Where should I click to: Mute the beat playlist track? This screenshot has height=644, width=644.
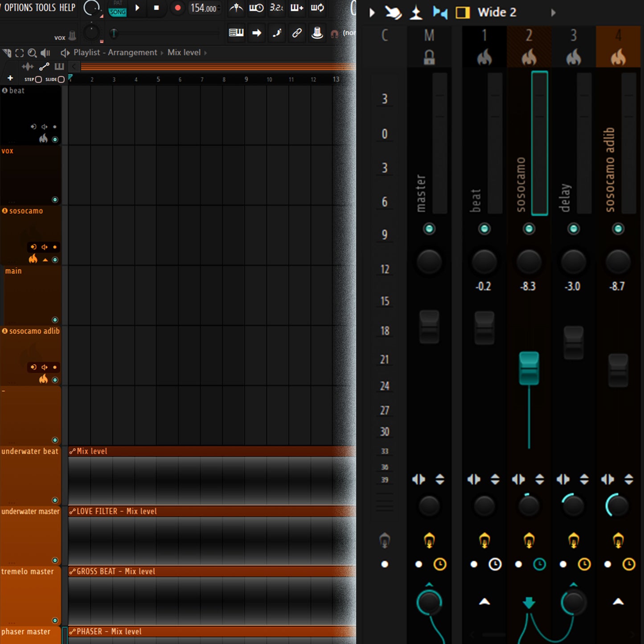click(55, 139)
